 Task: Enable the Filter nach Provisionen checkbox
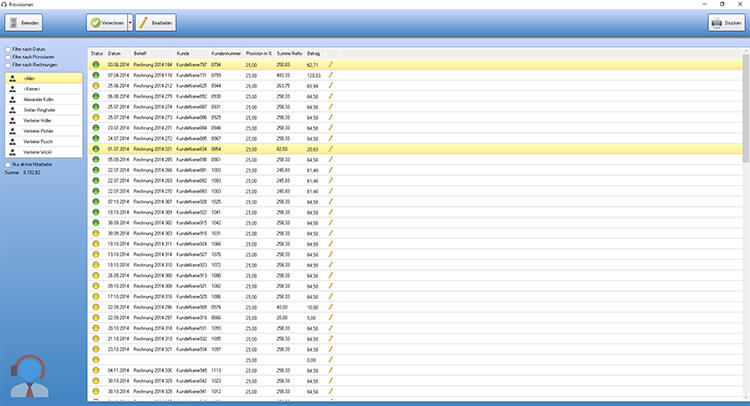click(x=8, y=57)
